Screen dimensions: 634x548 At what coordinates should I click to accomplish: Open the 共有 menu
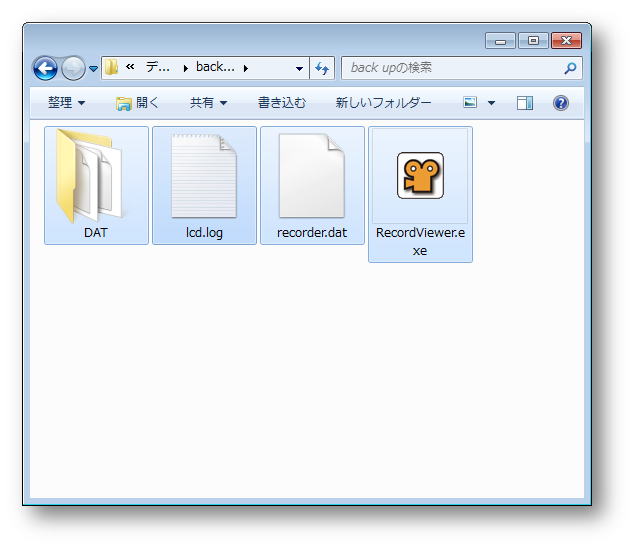pos(208,103)
